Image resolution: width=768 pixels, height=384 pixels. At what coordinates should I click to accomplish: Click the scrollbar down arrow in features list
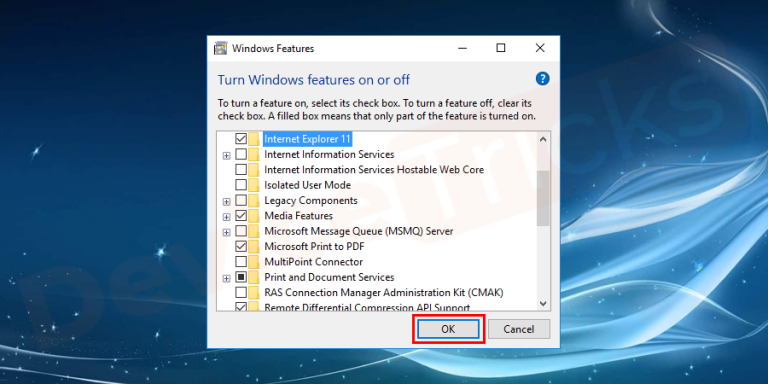click(543, 304)
